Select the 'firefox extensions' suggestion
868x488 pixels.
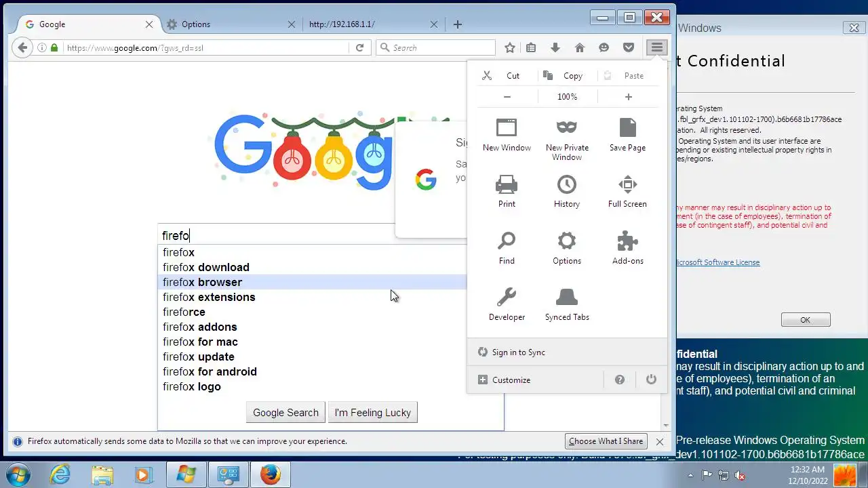point(312,297)
